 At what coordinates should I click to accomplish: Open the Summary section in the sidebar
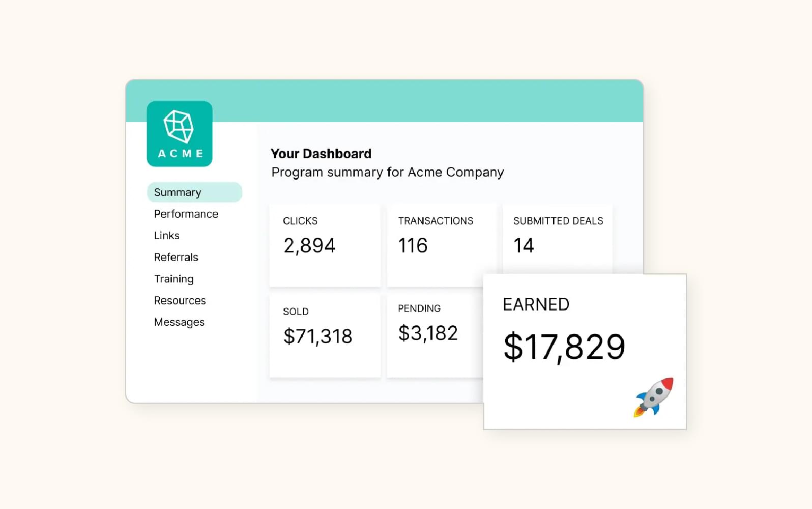point(177,192)
